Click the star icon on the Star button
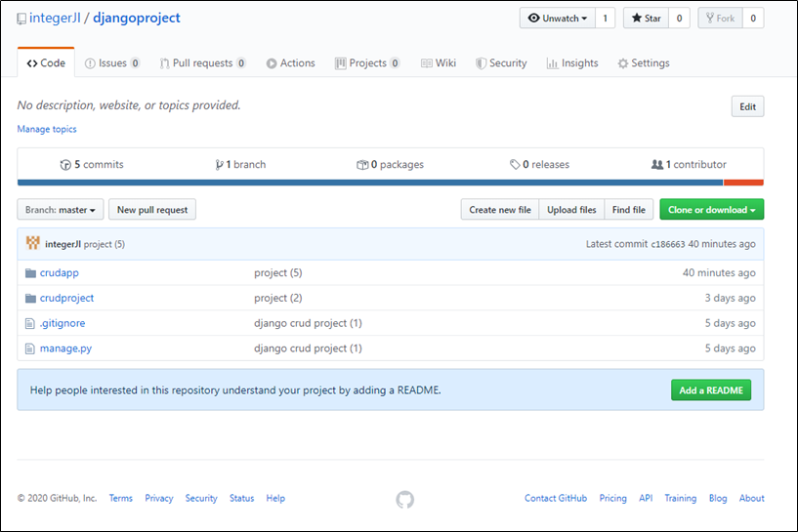This screenshot has height=532, width=798. 637,18
